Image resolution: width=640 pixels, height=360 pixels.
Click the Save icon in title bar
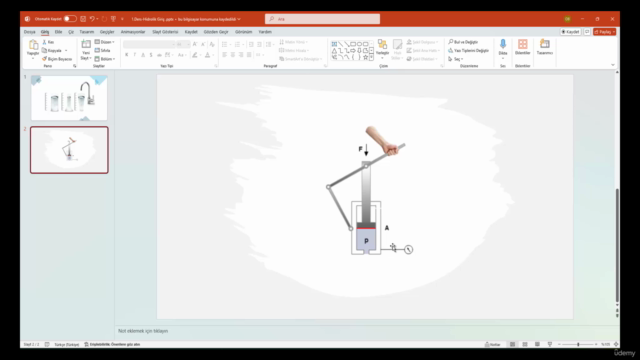click(83, 19)
